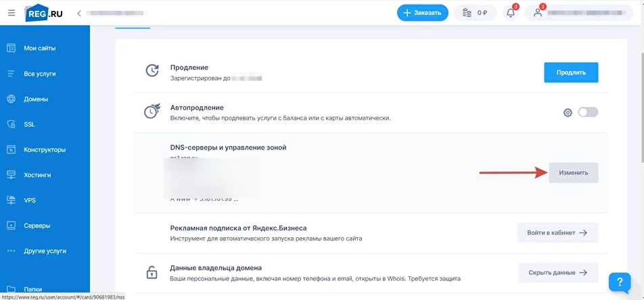Open the balance coins icon

(467, 13)
